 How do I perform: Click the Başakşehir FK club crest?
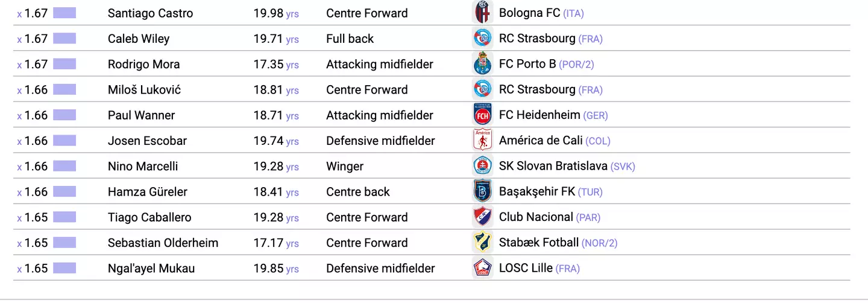click(483, 191)
